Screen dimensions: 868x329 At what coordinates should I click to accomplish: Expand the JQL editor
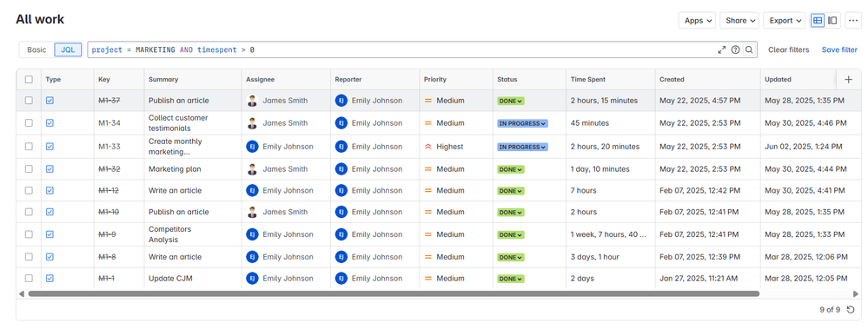point(721,49)
